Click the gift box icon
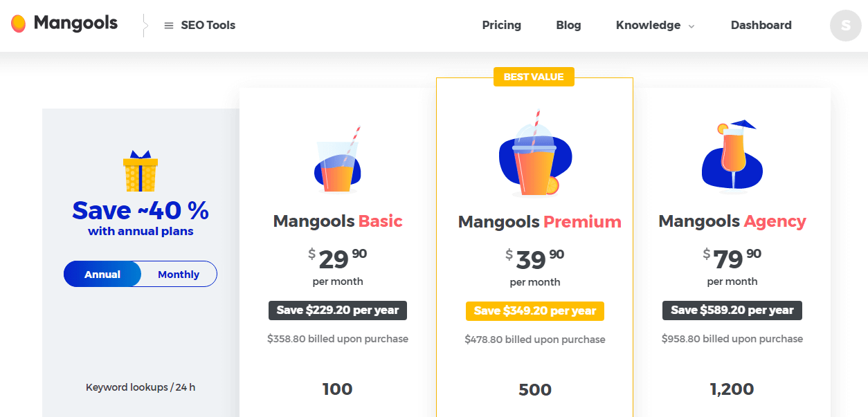The width and height of the screenshot is (868, 417). (x=141, y=172)
